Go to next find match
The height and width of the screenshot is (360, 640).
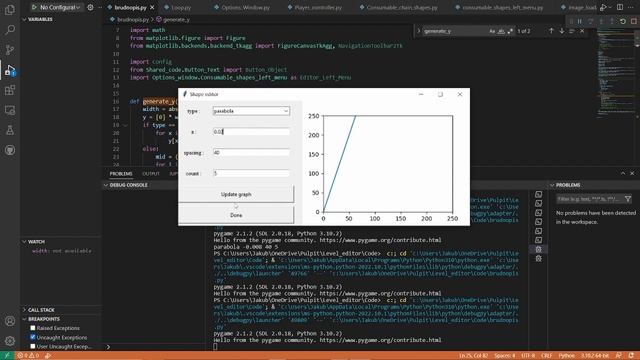pyautogui.click(x=562, y=31)
